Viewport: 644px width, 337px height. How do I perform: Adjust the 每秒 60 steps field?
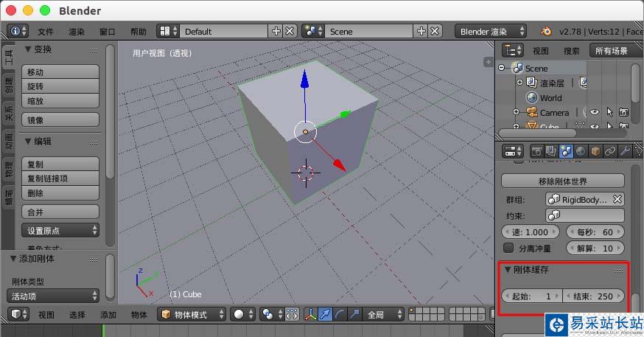595,232
